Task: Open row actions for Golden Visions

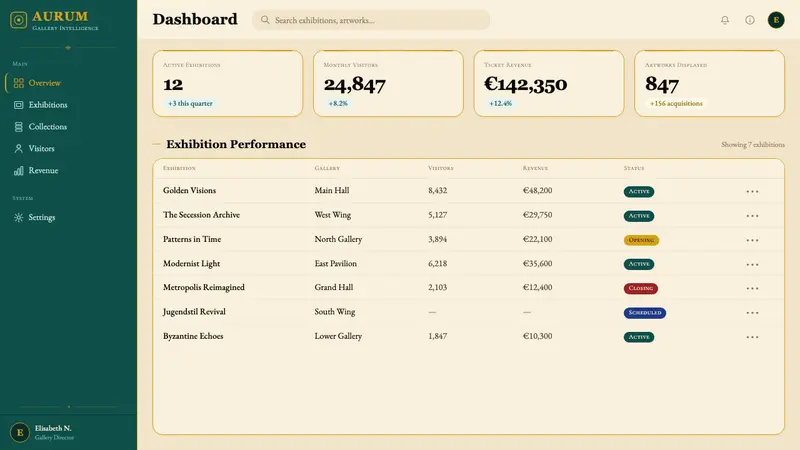Action: click(x=752, y=191)
